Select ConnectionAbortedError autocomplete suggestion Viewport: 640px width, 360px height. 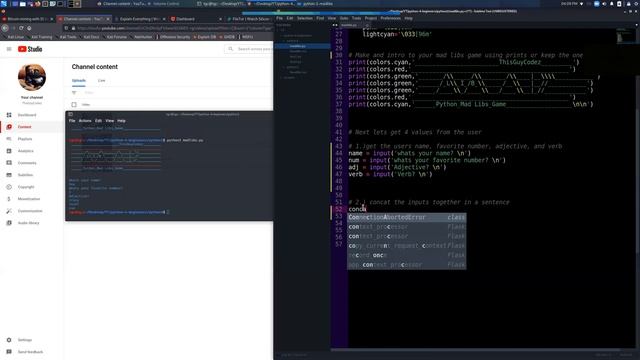pyautogui.click(x=407, y=218)
